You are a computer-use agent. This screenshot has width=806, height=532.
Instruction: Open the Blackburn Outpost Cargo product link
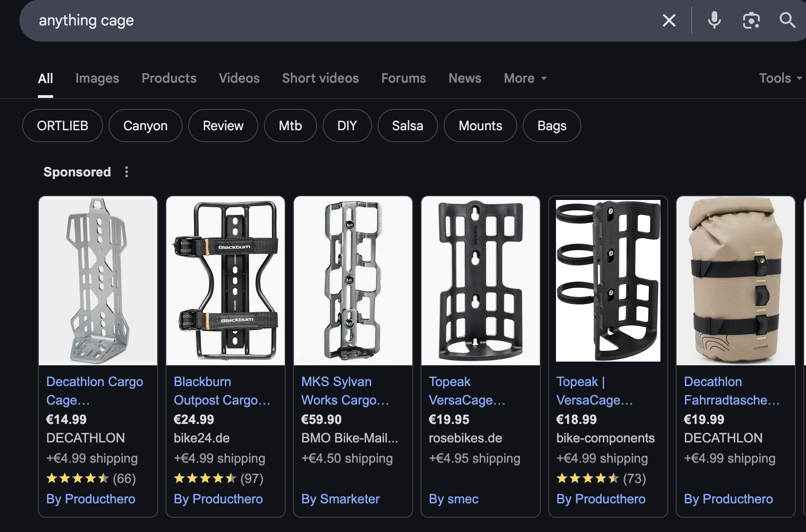222,391
